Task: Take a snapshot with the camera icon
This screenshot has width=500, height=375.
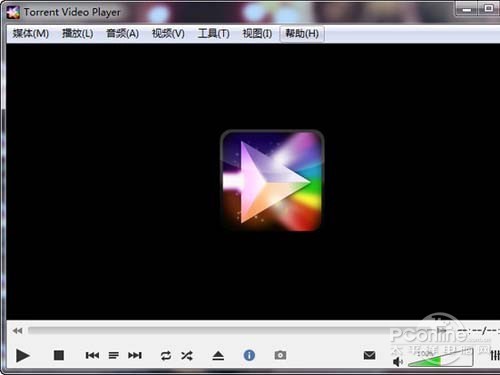Action: pyautogui.click(x=280, y=355)
